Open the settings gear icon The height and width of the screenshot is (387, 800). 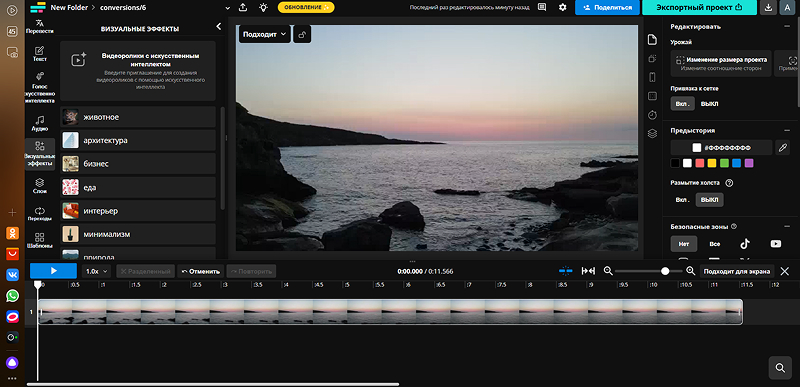[562, 8]
